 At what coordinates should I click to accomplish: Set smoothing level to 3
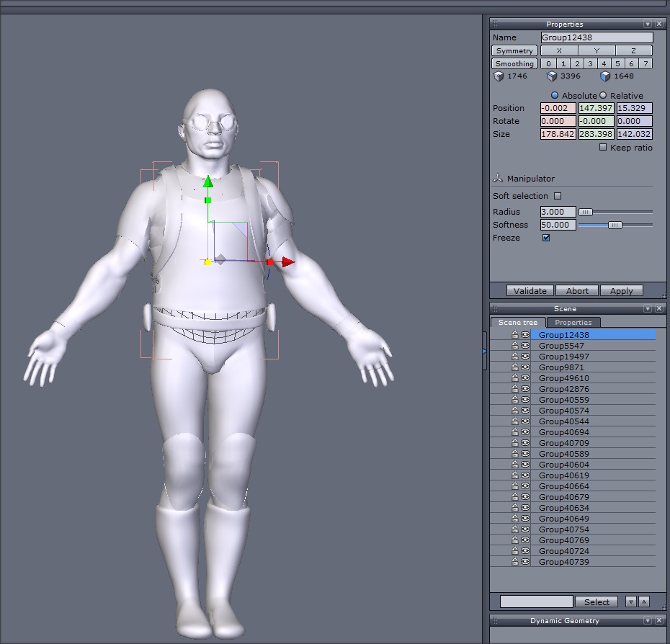coord(590,63)
